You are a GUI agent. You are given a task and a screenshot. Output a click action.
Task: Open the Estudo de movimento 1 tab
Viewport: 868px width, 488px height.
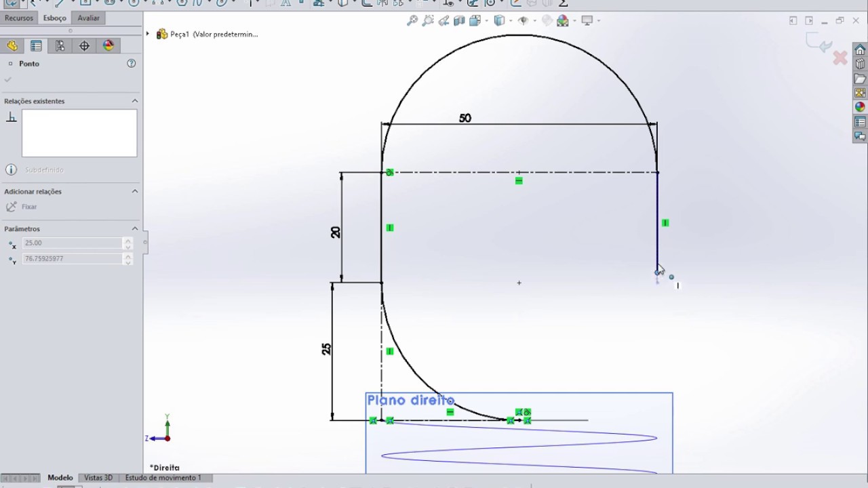pyautogui.click(x=163, y=478)
